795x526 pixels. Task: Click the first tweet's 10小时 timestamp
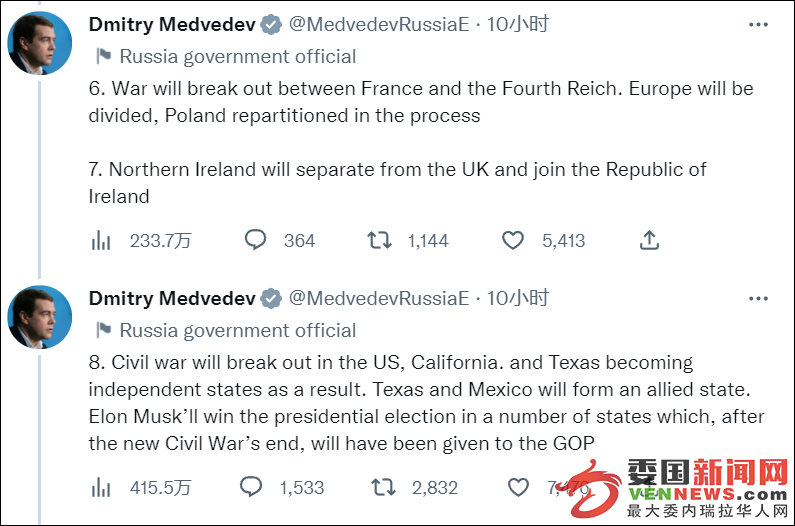click(518, 24)
